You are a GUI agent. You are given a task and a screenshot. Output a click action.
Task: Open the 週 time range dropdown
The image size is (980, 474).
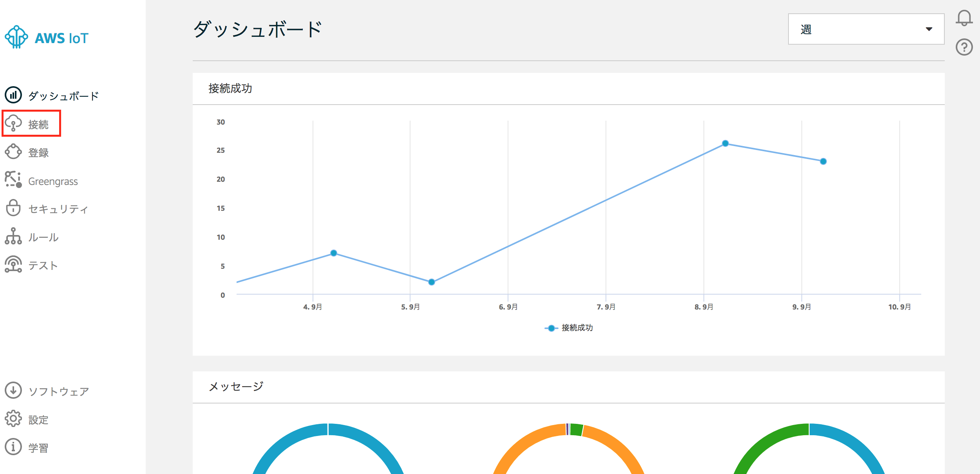[866, 29]
